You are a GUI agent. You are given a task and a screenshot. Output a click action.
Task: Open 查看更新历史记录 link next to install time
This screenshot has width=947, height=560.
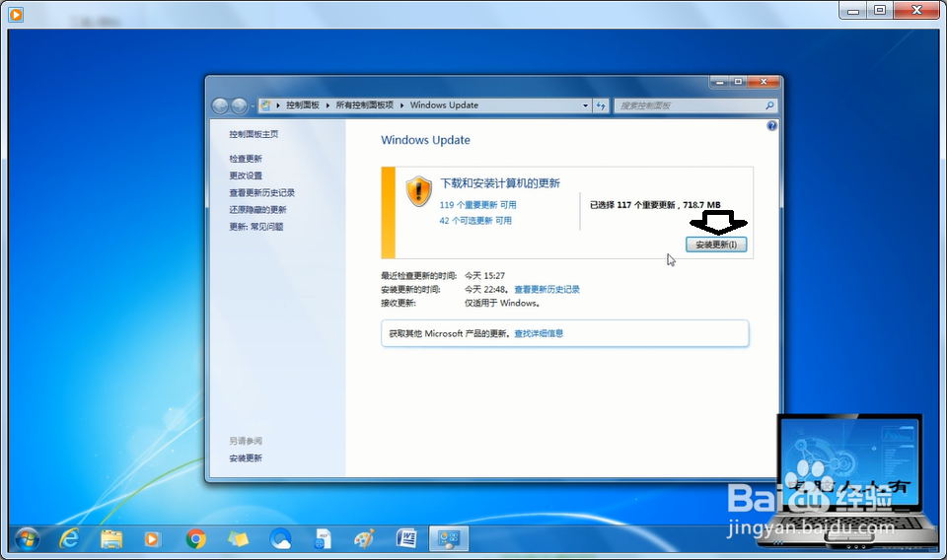tap(546, 290)
